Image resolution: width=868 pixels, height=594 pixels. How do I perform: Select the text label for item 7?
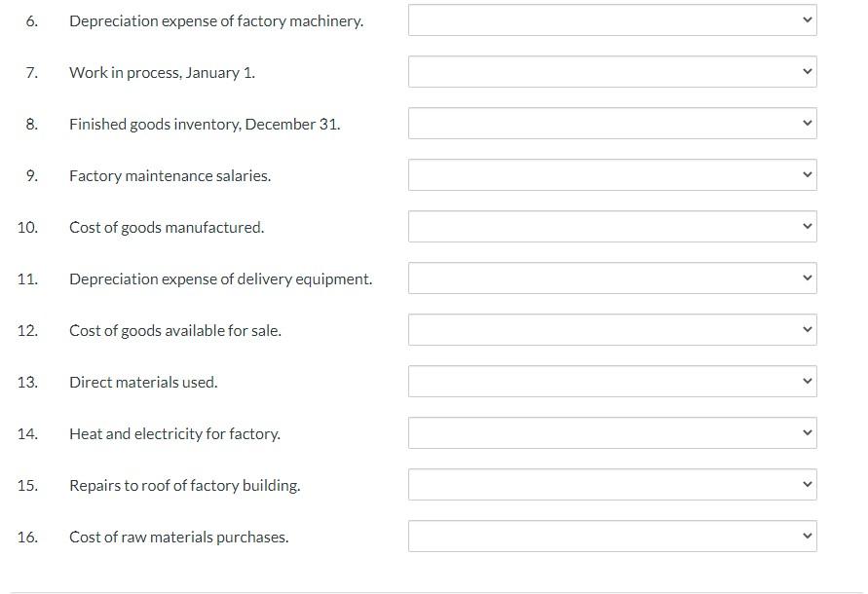coord(162,72)
